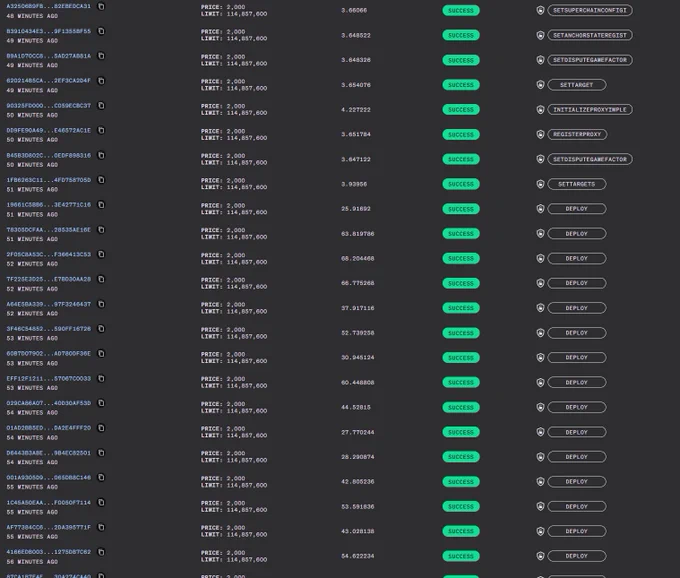Copy hash of the SETTARGETS transaction
This screenshot has height=578, width=680.
click(101, 180)
